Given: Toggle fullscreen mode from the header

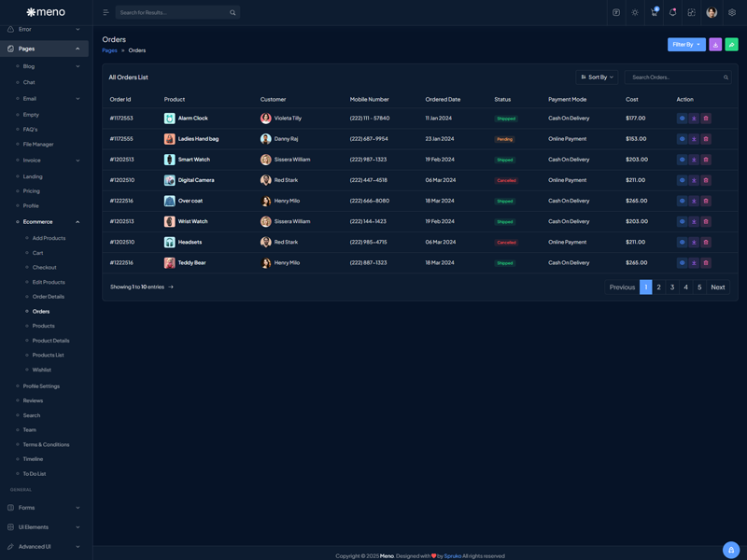Looking at the screenshot, I should pyautogui.click(x=691, y=12).
